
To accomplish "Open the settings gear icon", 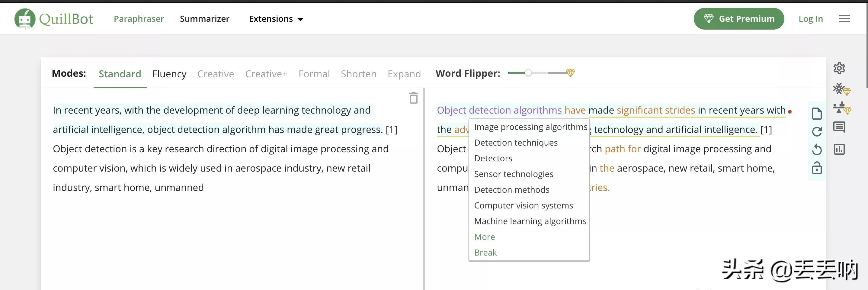I will click(x=839, y=68).
